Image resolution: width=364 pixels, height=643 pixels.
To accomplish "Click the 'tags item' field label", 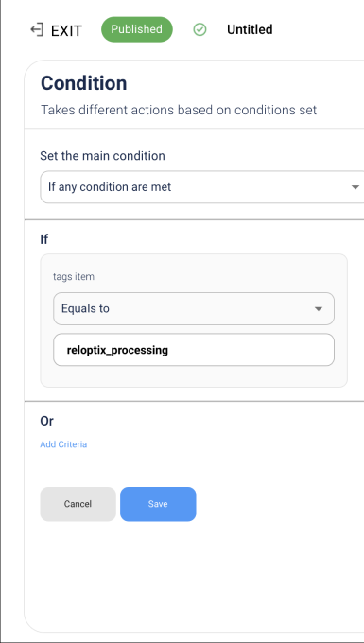I will tap(74, 277).
